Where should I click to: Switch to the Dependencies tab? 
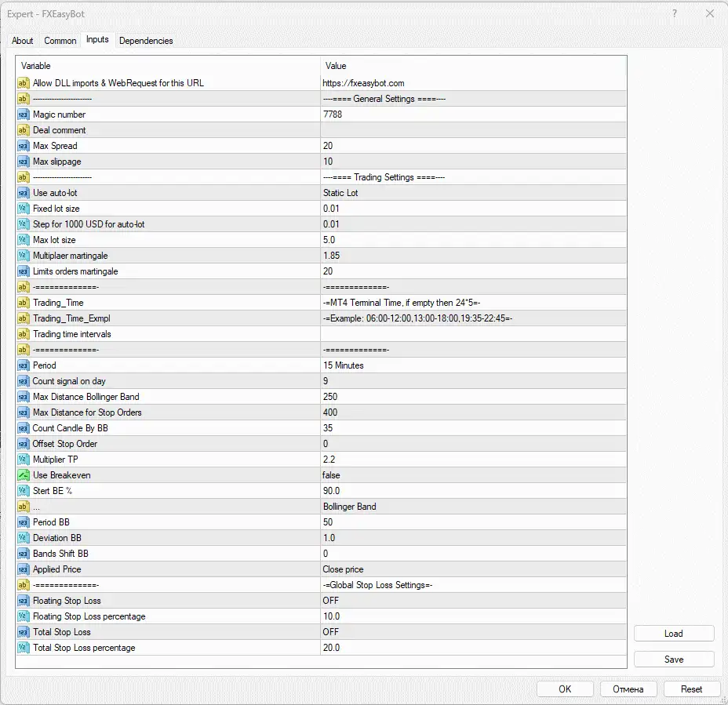click(146, 41)
